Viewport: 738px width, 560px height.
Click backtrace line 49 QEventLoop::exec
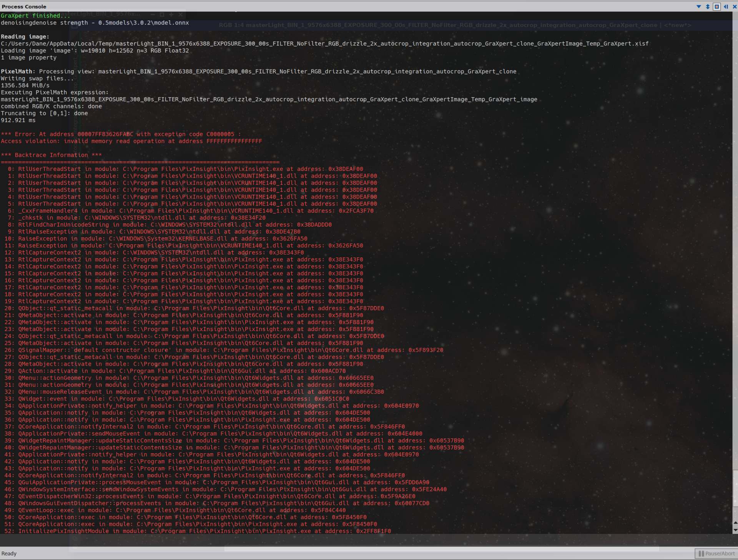pyautogui.click(x=175, y=510)
